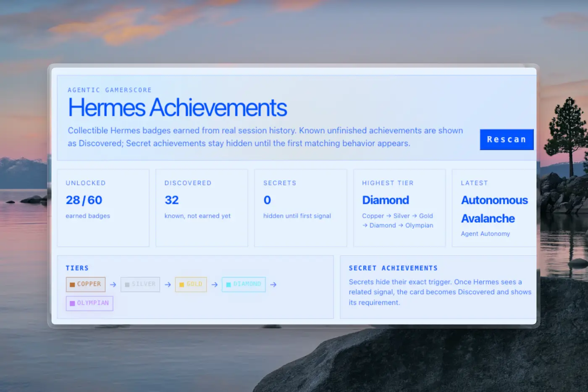This screenshot has height=392, width=588.
Task: Click the Secrets hide their trigger description
Action: pos(440,292)
